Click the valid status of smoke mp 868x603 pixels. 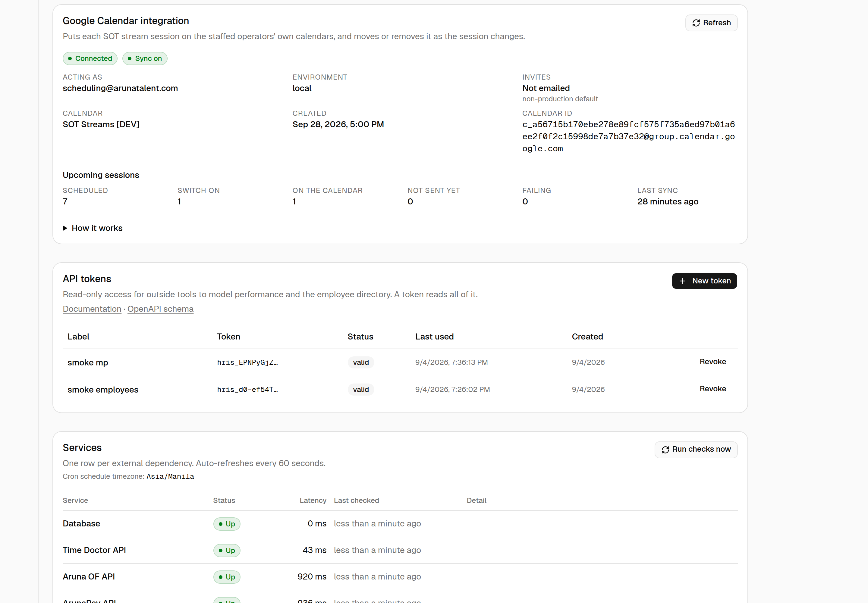pos(361,363)
